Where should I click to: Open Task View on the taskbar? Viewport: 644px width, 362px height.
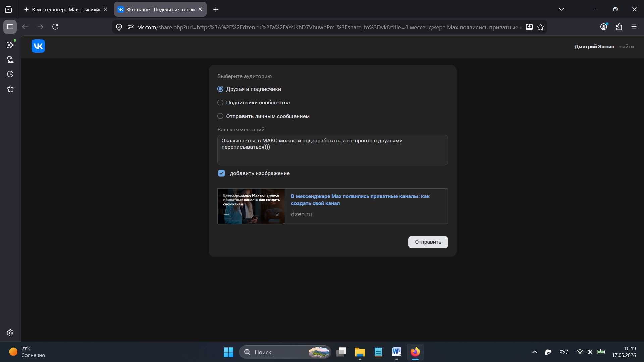click(341, 352)
